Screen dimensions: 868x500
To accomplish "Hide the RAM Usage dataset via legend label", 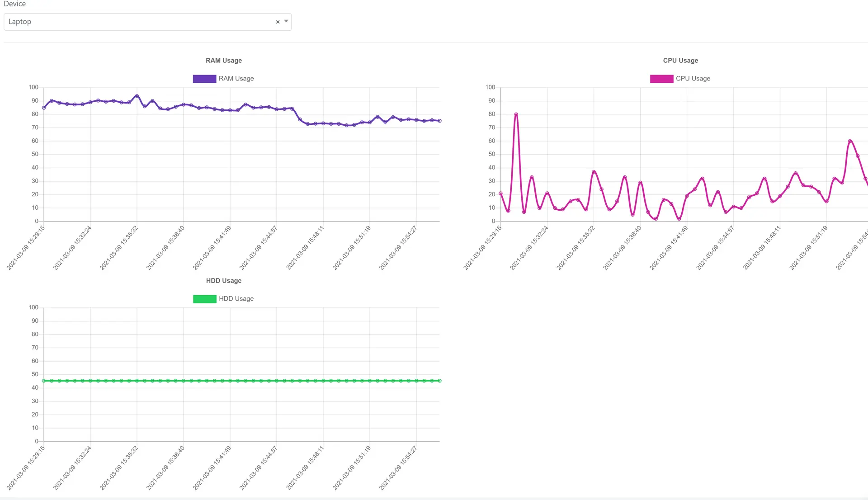I will [236, 79].
